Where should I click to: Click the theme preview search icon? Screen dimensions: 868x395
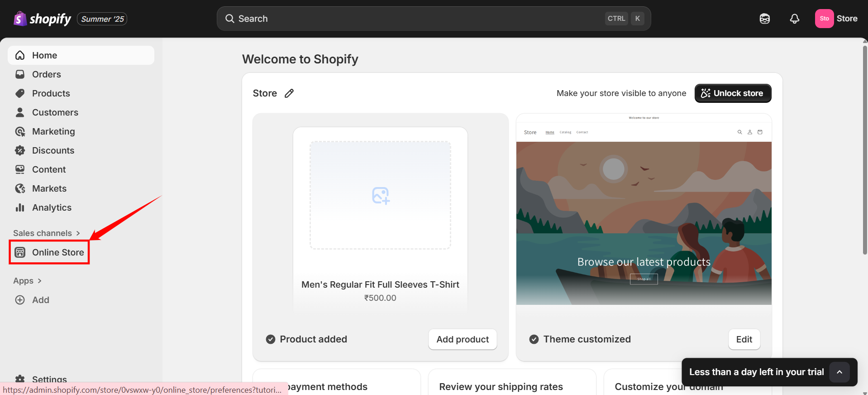739,132
